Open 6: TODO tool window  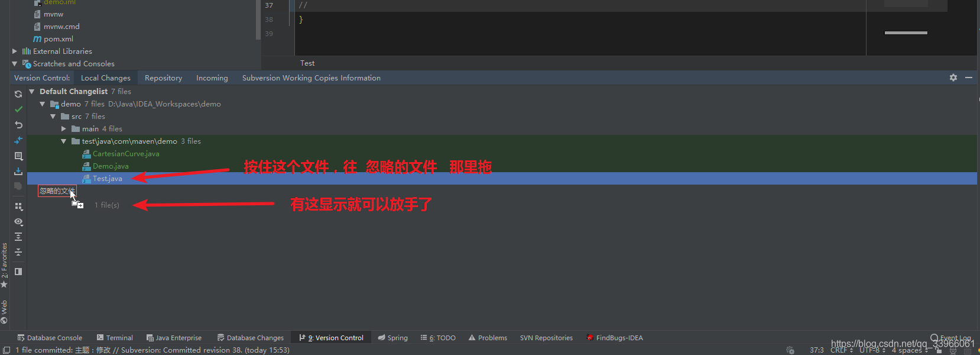pyautogui.click(x=438, y=338)
